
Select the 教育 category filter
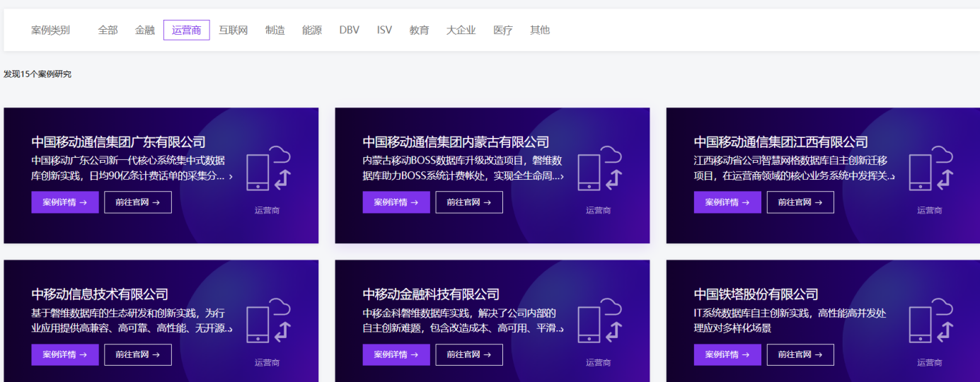tap(420, 30)
